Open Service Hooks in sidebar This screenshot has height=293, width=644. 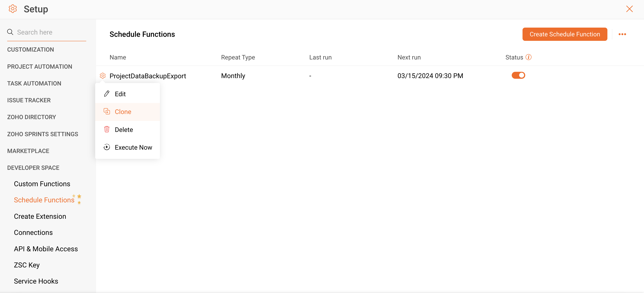pos(36,281)
